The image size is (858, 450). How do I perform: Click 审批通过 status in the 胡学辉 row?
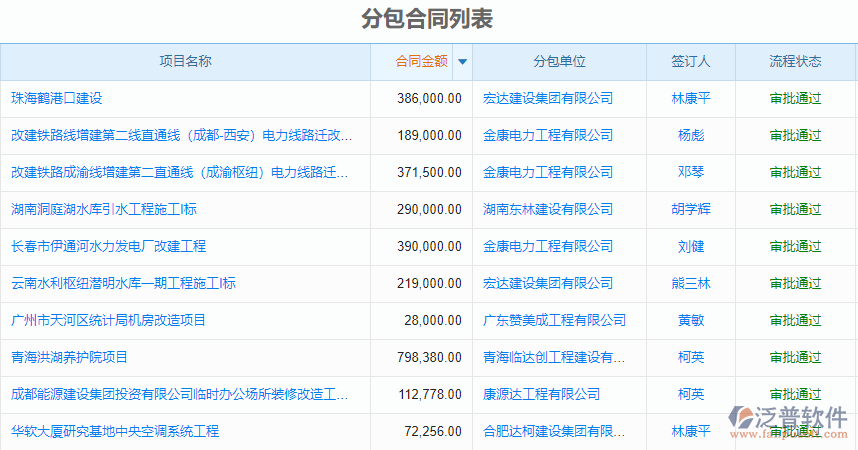tap(796, 209)
